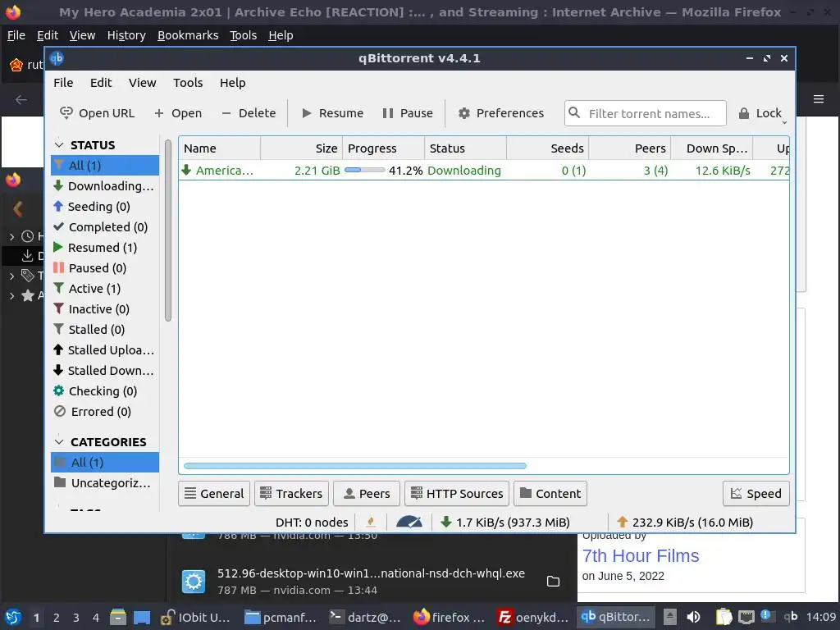The image size is (840, 630).
Task: Filter by Checking (0) status
Action: click(x=105, y=391)
